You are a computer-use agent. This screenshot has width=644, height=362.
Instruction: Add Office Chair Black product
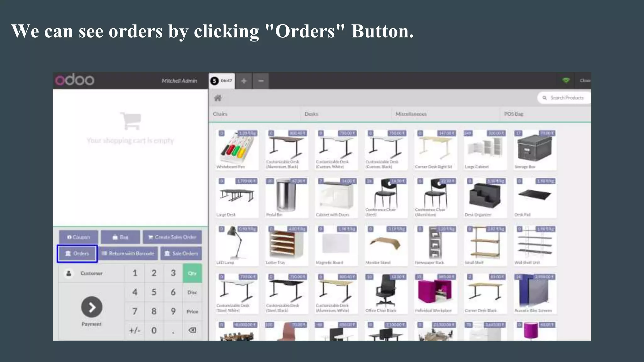tap(386, 293)
